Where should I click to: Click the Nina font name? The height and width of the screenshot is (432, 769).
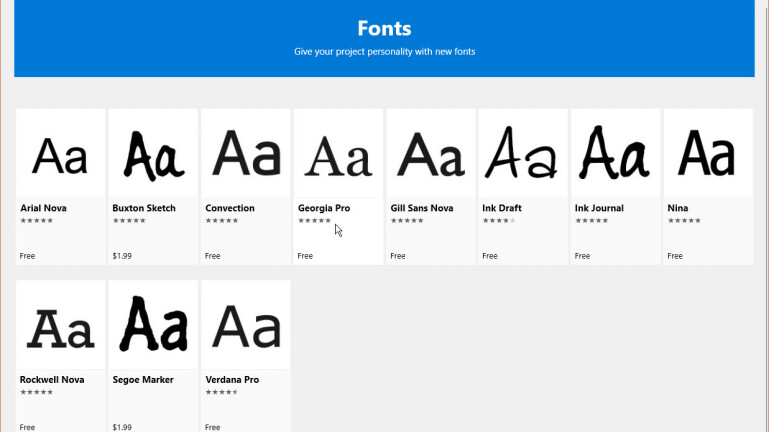click(x=678, y=208)
